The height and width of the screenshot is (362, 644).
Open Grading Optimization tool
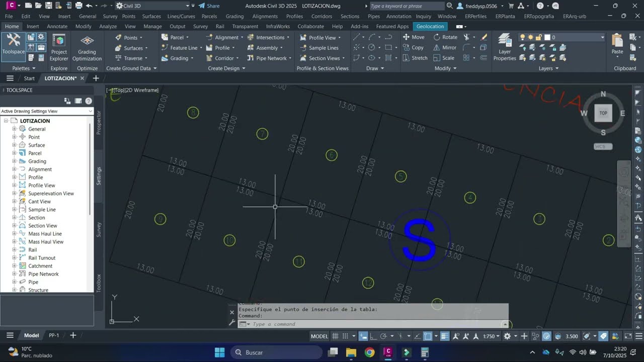pyautogui.click(x=87, y=48)
